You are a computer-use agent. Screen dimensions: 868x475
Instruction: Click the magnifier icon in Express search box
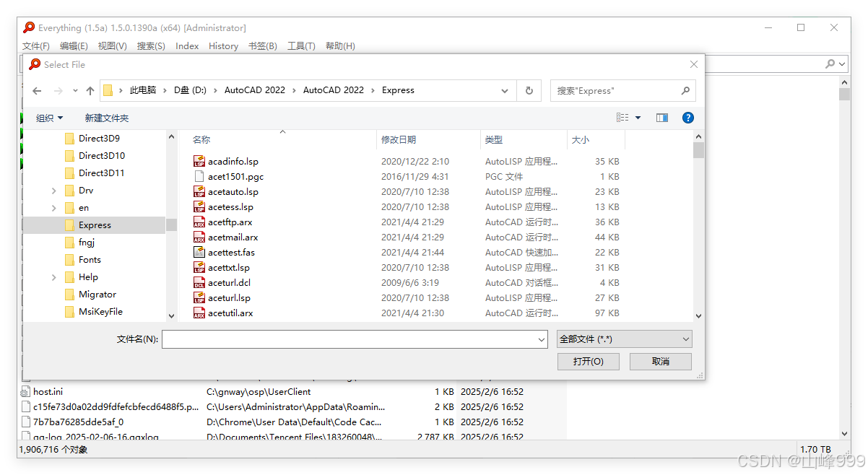point(685,91)
